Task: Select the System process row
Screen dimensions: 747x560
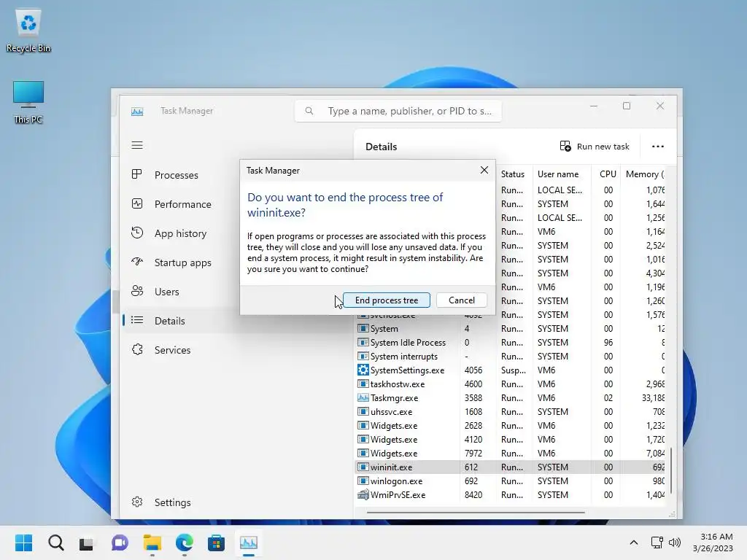Action: coord(511,329)
